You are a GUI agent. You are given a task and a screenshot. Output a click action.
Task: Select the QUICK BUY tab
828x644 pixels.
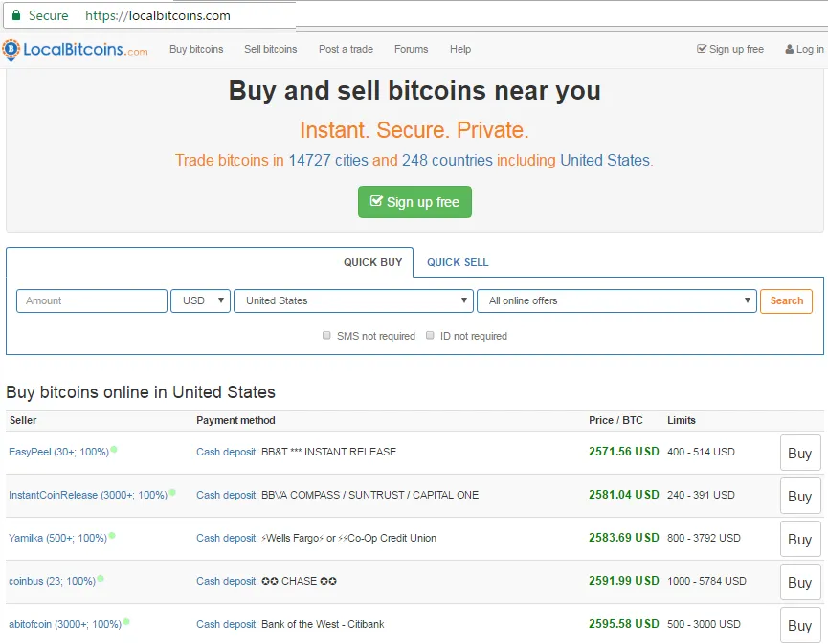coord(372,262)
